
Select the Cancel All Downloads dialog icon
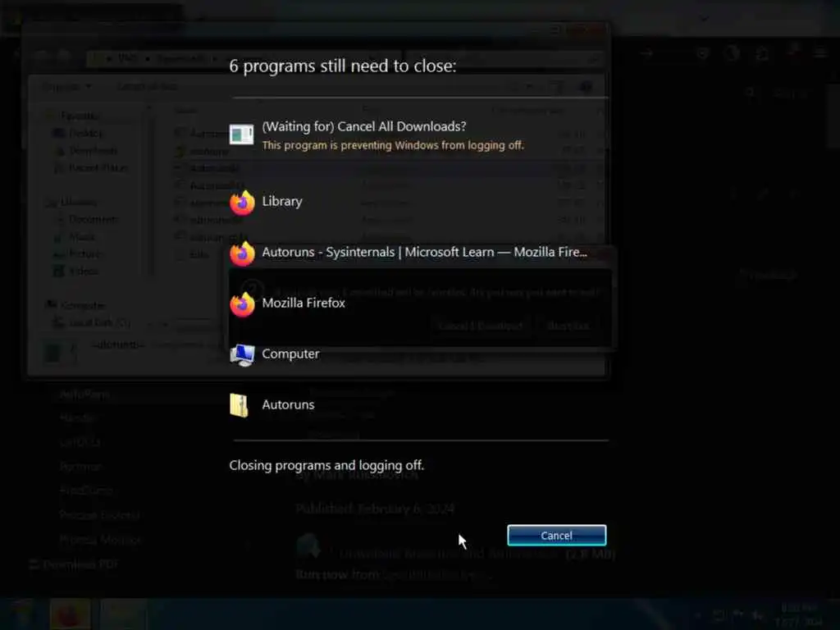[x=242, y=134]
